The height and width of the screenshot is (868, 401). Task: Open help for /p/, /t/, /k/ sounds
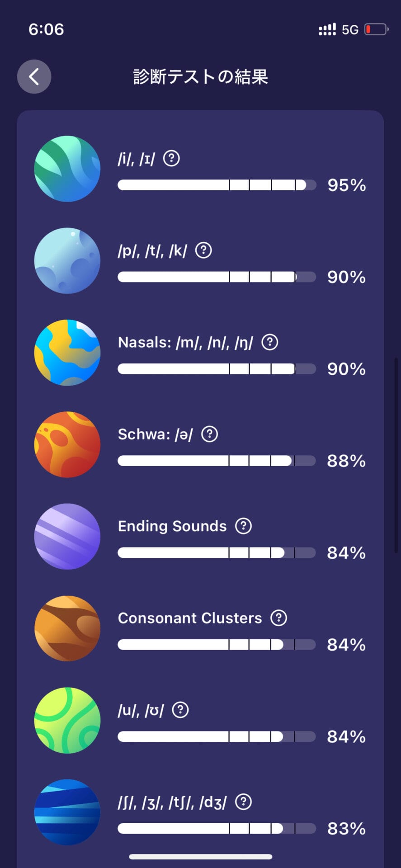point(203,250)
